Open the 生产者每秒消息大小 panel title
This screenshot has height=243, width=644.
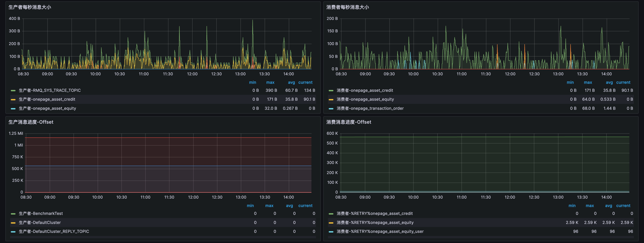[30, 7]
